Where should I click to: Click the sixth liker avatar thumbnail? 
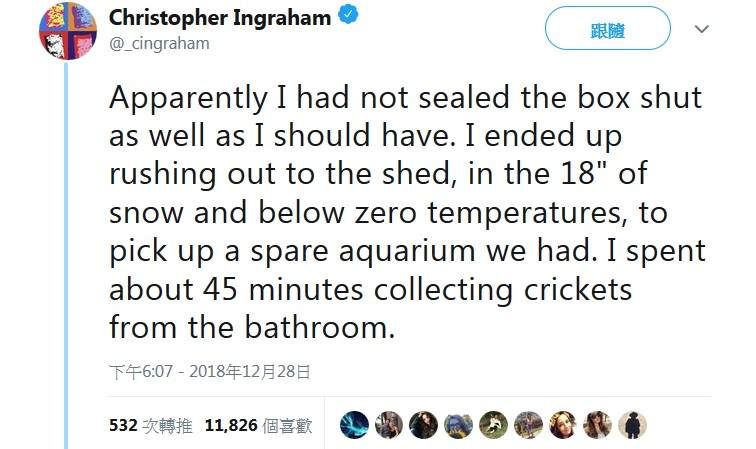[x=529, y=425]
